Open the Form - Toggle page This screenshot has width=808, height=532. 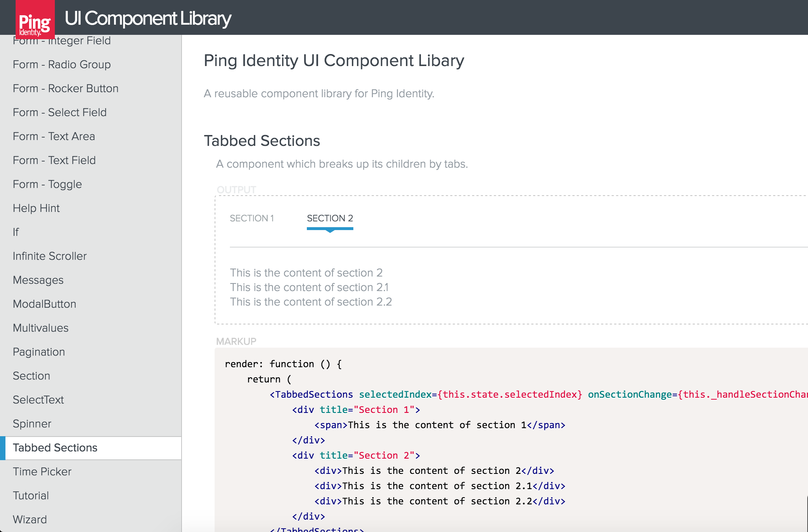47,184
